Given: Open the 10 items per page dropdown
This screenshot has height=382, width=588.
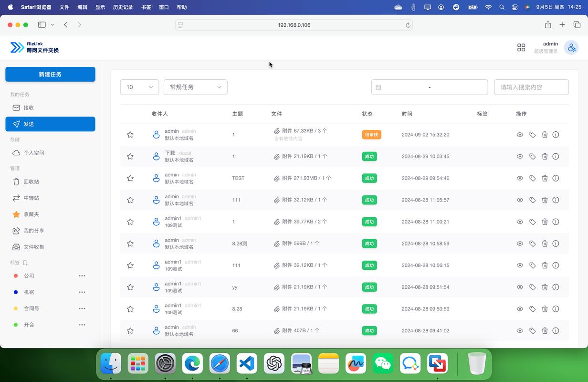Looking at the screenshot, I should (x=139, y=87).
